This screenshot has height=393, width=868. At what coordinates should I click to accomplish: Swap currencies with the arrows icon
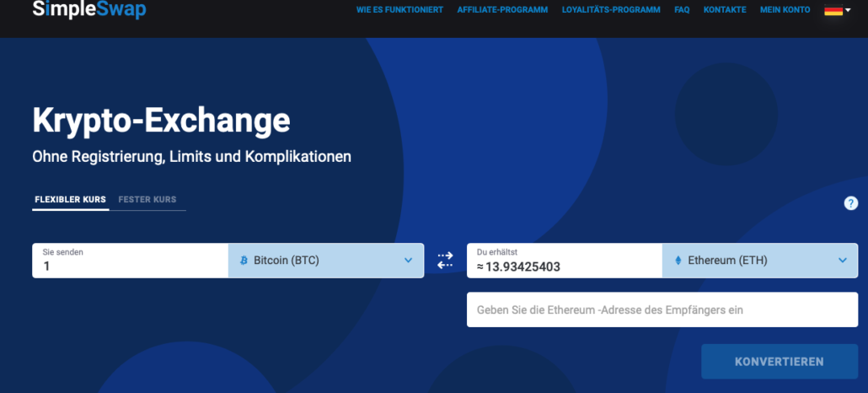coord(445,261)
